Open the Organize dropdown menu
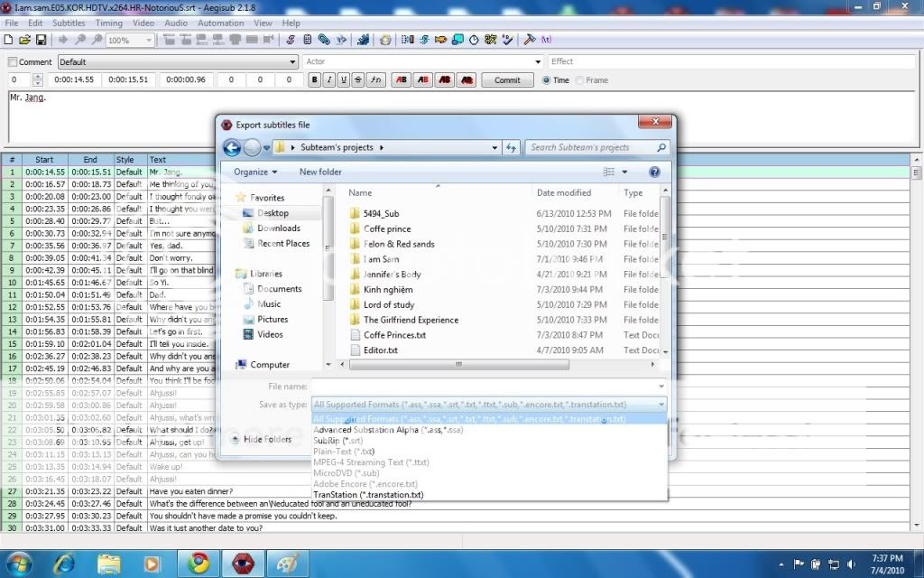The height and width of the screenshot is (578, 924). (255, 172)
